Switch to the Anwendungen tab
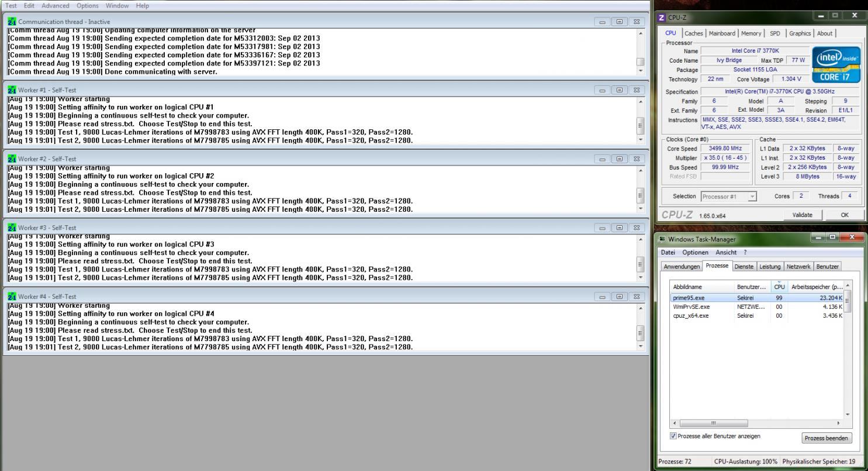868x471 pixels. pos(682,267)
